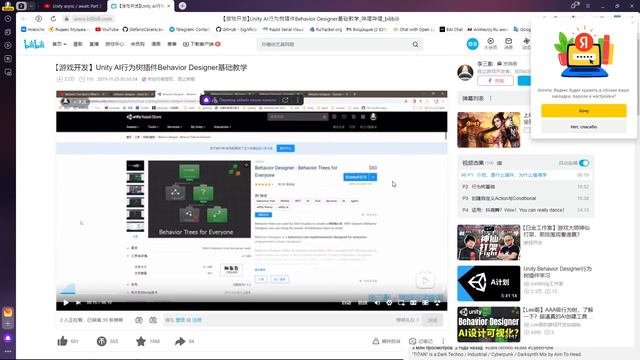The height and width of the screenshot is (360, 640).
Task: Add video to favorites with star
Action: point(141,341)
